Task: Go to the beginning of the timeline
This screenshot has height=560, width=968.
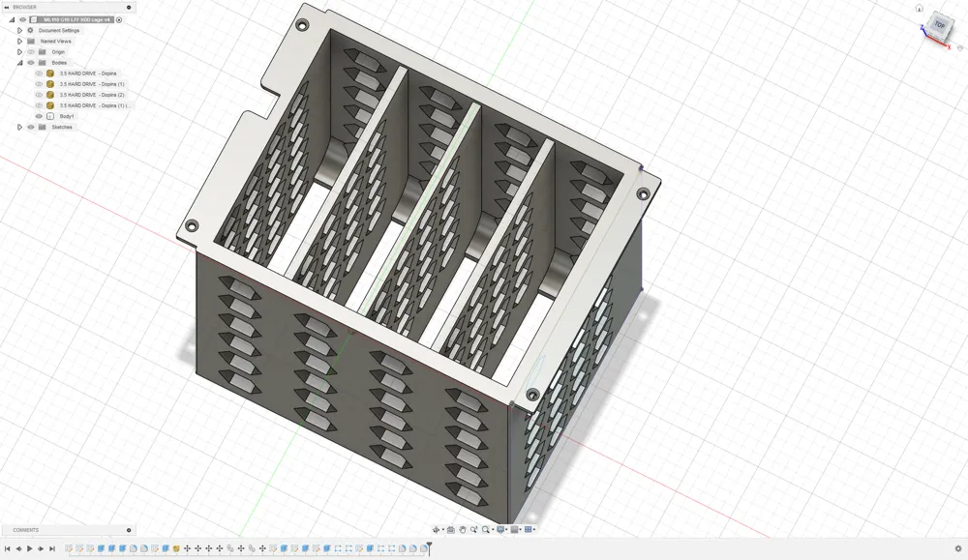Action: click(x=8, y=548)
